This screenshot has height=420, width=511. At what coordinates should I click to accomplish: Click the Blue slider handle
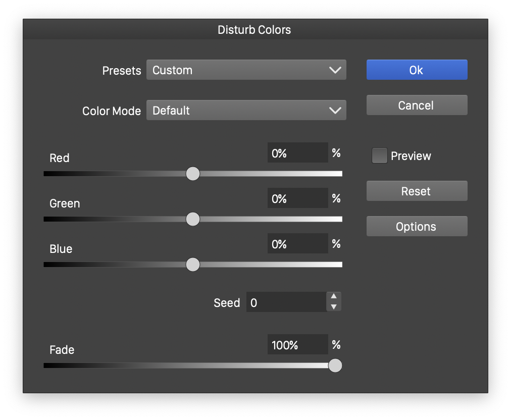(x=193, y=265)
